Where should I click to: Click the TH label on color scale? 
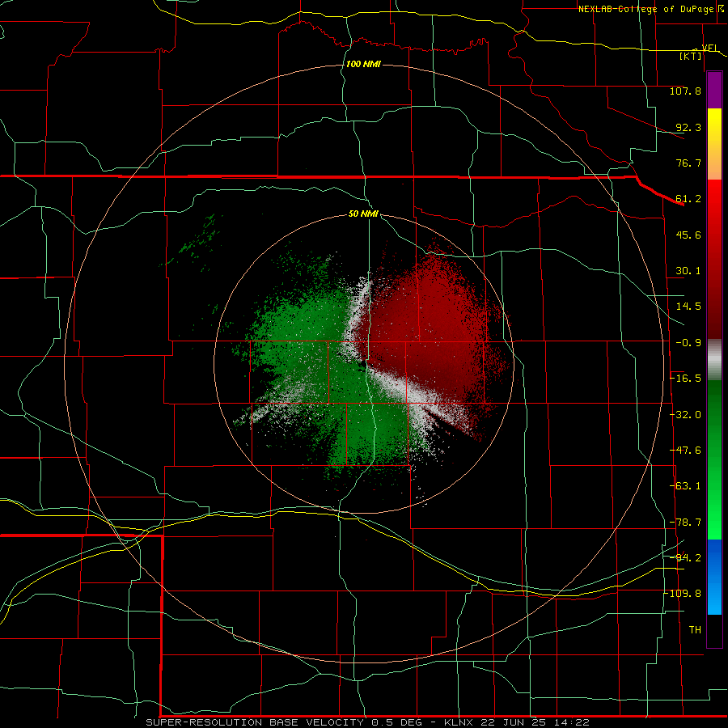(x=695, y=630)
